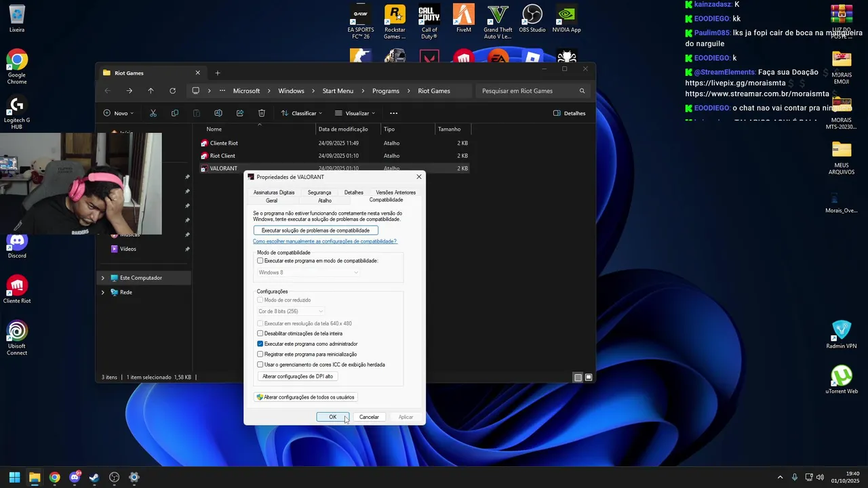
Task: Refresh the Riot Games folder view
Action: point(172,91)
